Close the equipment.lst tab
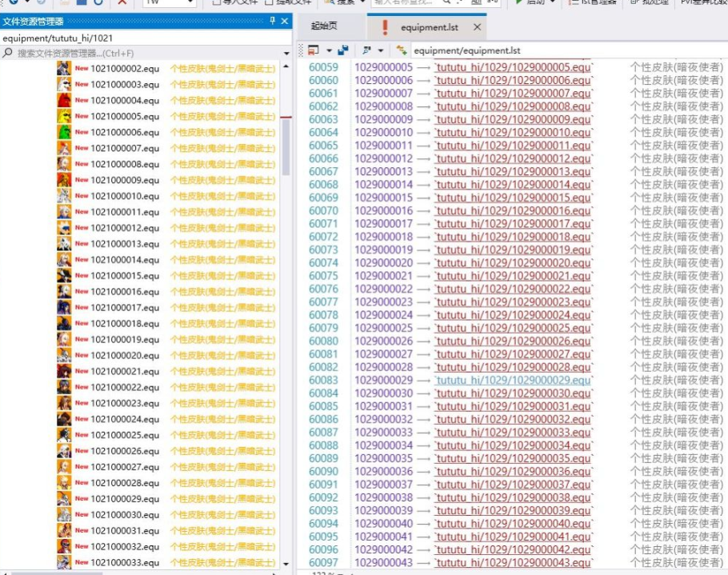Viewport: 728px width, 575px height. [478, 27]
